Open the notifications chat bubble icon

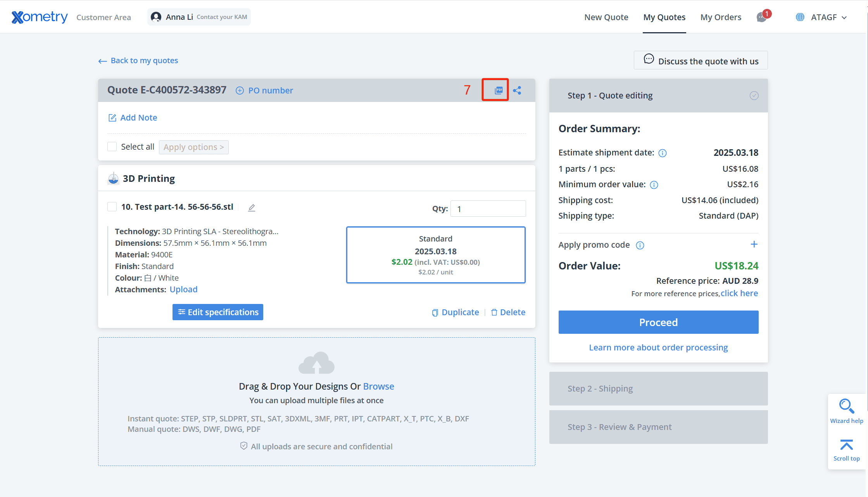[762, 17]
